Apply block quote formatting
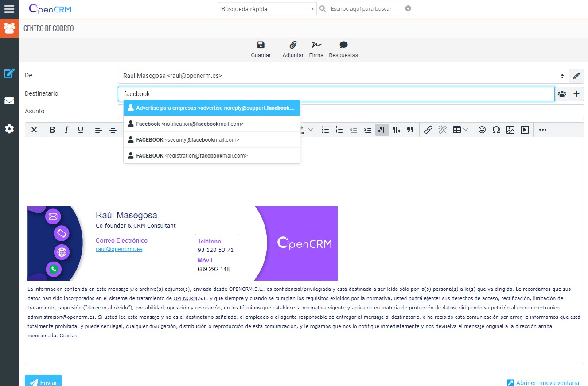 (x=410, y=130)
